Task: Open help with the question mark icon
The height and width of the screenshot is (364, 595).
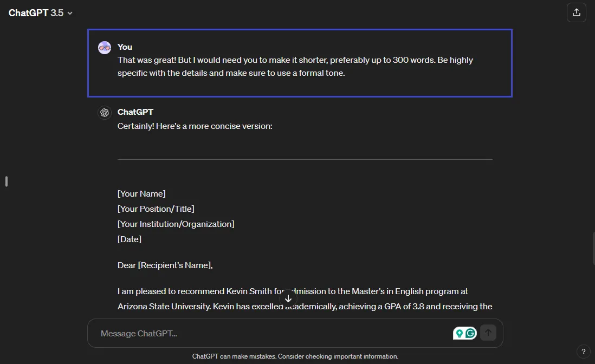Action: click(x=583, y=352)
